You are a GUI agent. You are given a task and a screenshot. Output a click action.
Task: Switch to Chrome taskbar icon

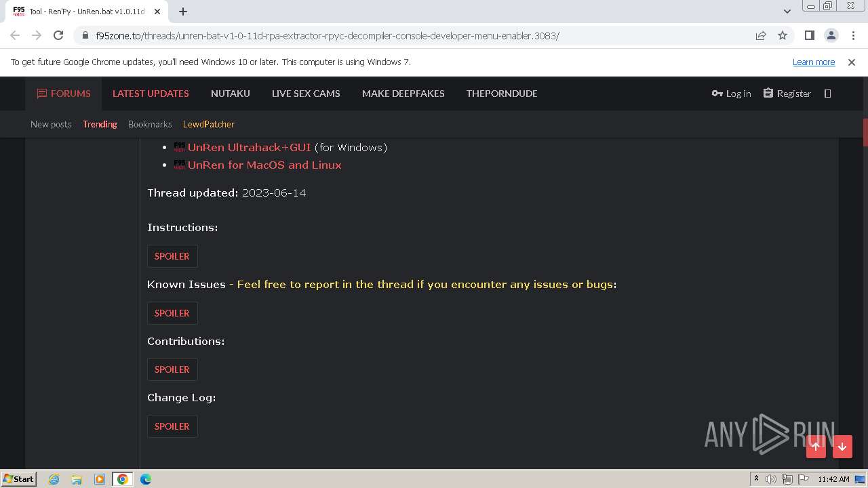(123, 479)
